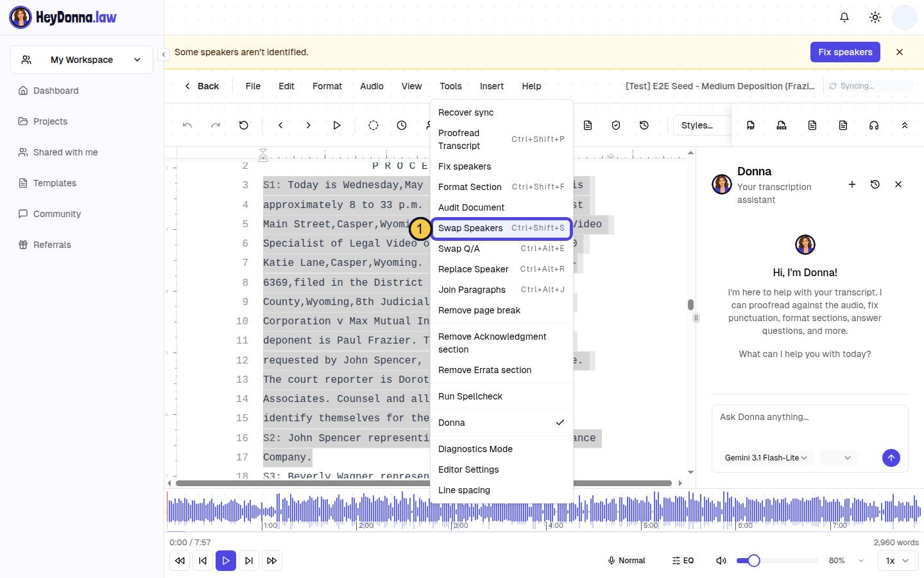Screen dimensions: 924x578
Task: Export transcript as PDF icon
Action: pos(751,125)
